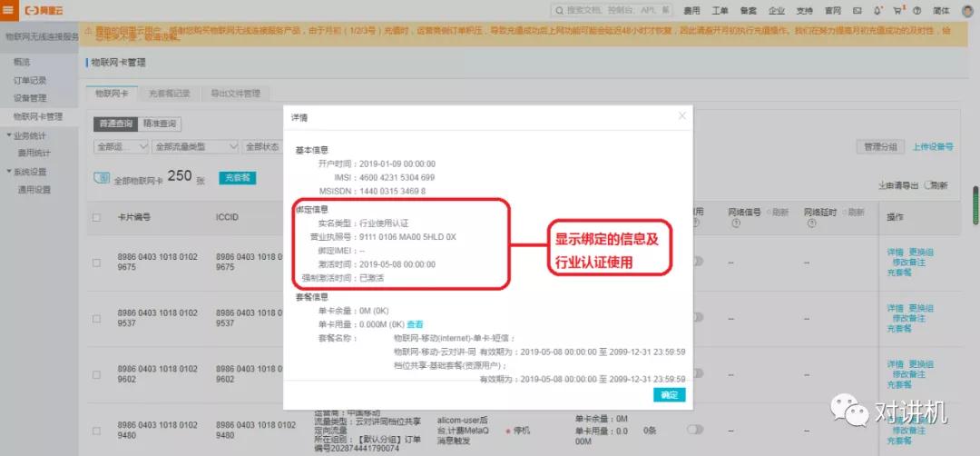Switch to the 物联网卡 tab
Viewport: 980px width, 456px height.
(x=112, y=94)
